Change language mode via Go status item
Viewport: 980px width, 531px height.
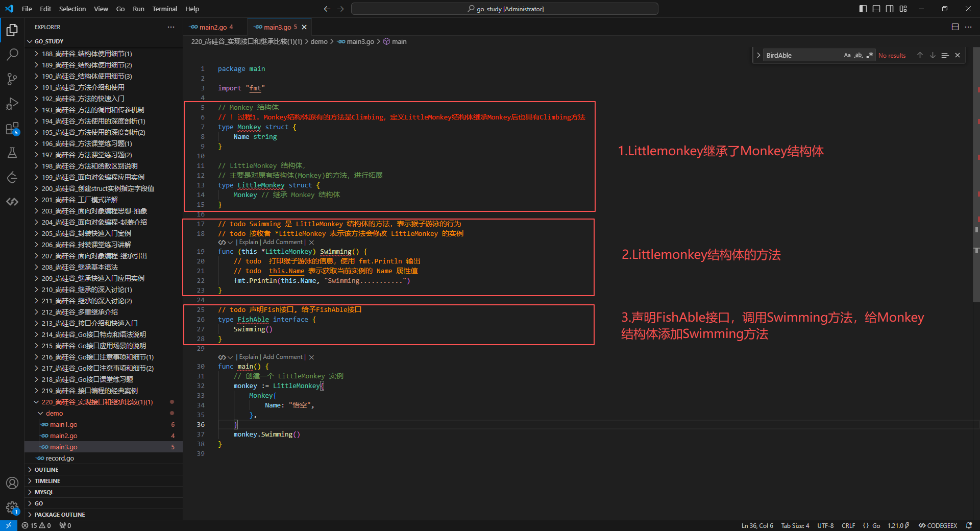click(x=876, y=525)
